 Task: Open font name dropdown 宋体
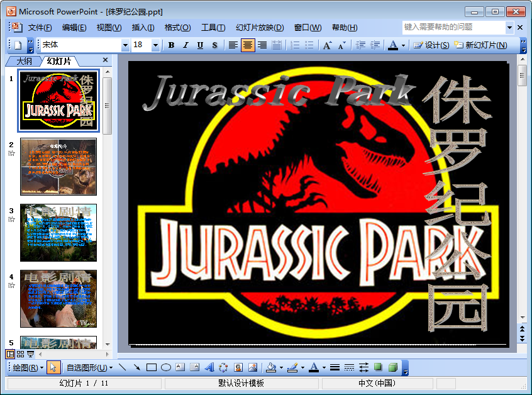(125, 45)
